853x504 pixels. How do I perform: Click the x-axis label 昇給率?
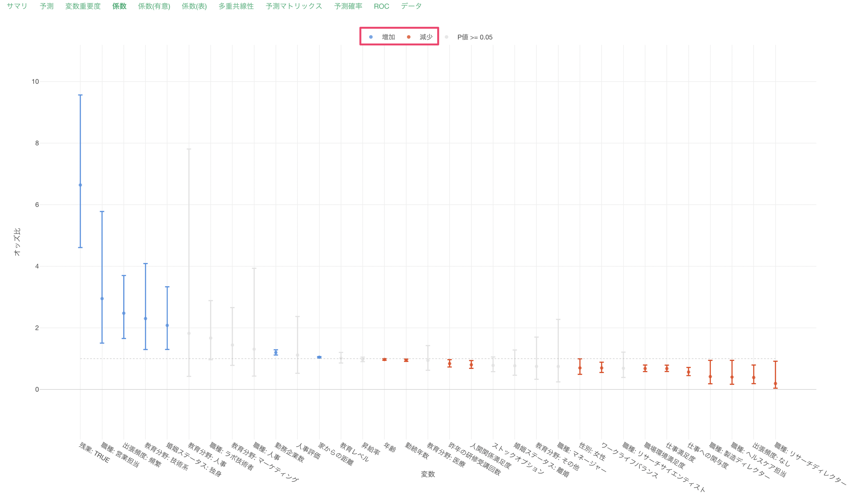pyautogui.click(x=370, y=449)
